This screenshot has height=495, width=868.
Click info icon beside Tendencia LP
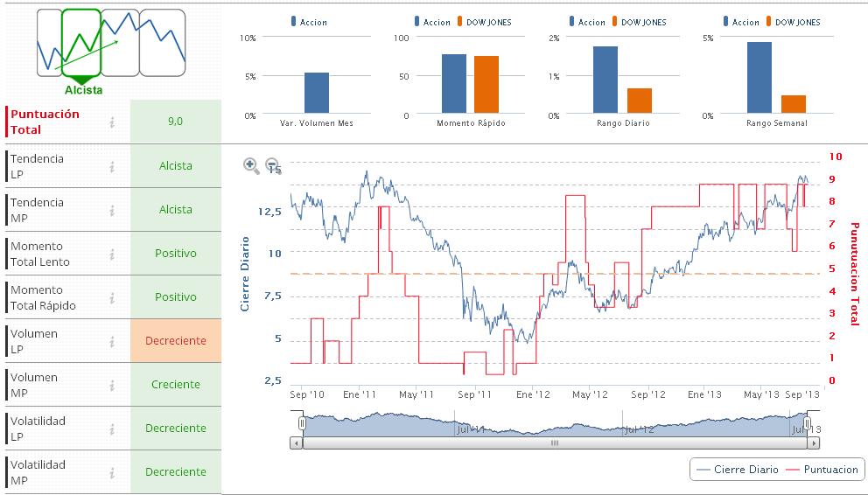pyautogui.click(x=112, y=166)
